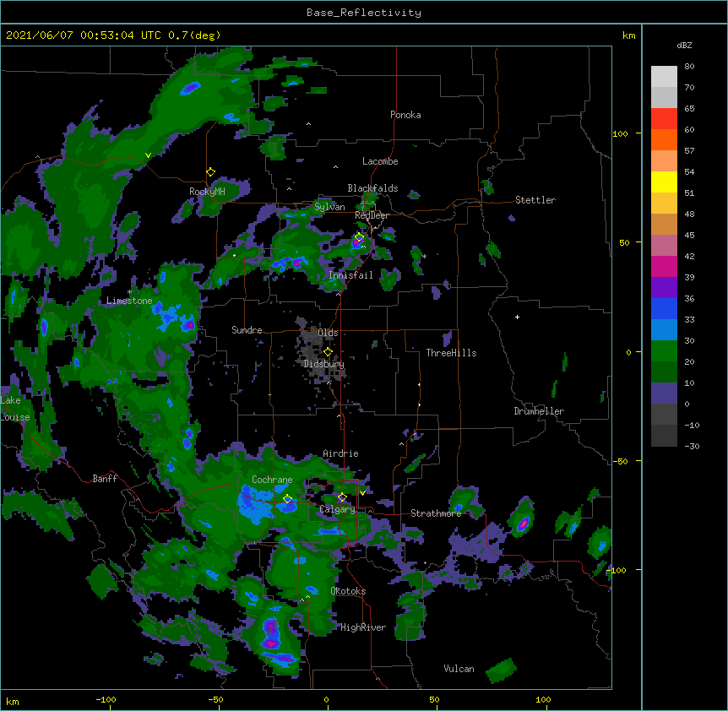Click the Ponoka city label
Viewport: 728px width, 711px height.
point(405,115)
